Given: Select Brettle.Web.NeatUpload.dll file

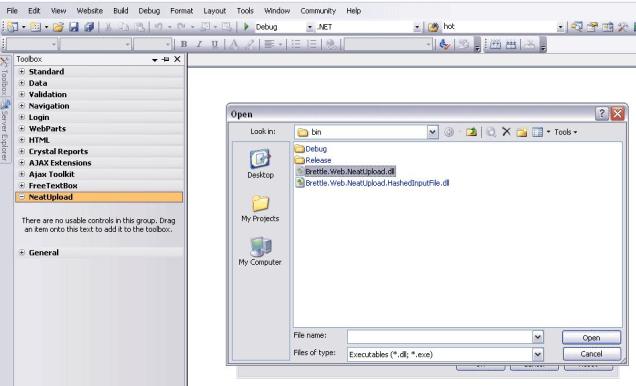Looking at the screenshot, I should coord(346,172).
